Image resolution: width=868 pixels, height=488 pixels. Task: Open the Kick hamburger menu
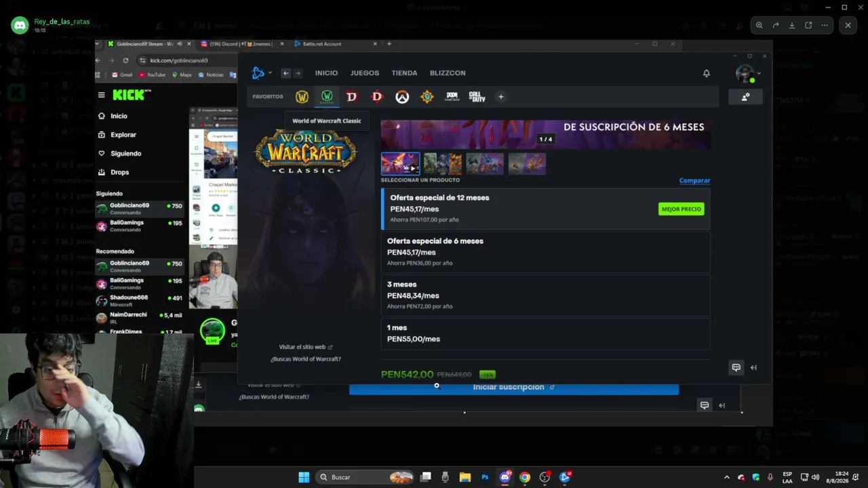102,95
